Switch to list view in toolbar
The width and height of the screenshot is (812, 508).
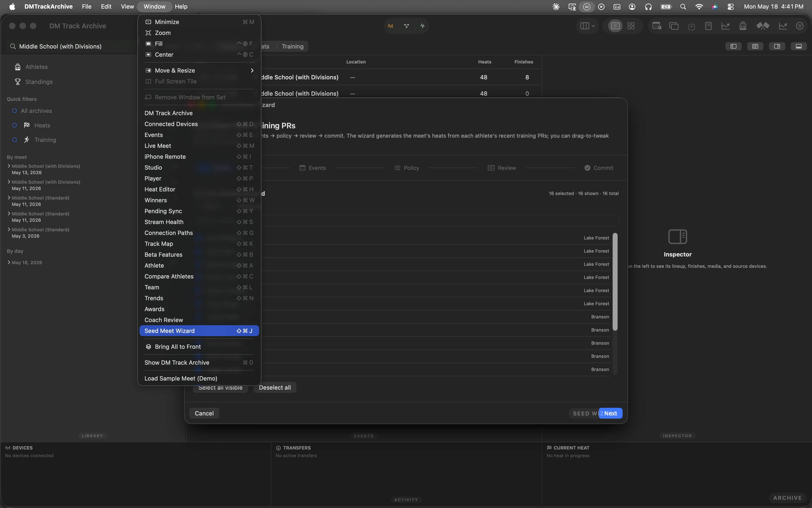(615, 26)
